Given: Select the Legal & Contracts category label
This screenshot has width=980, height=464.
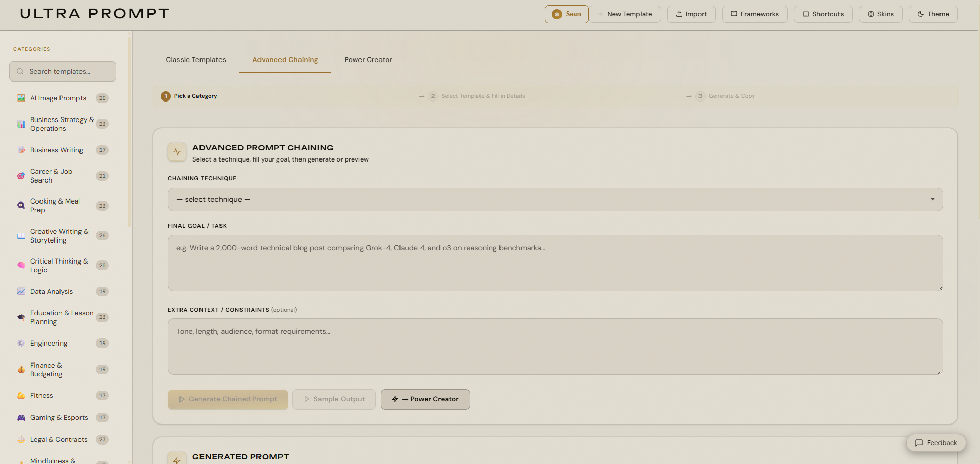Looking at the screenshot, I should click(58, 440).
